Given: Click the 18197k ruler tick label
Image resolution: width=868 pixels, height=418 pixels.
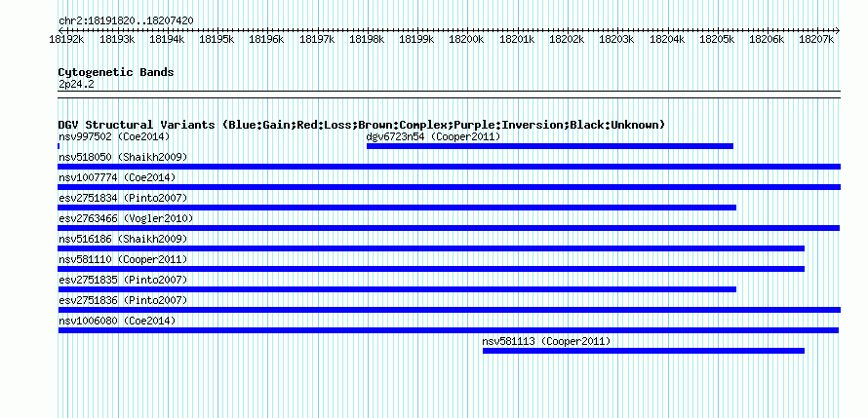Looking at the screenshot, I should [x=317, y=39].
